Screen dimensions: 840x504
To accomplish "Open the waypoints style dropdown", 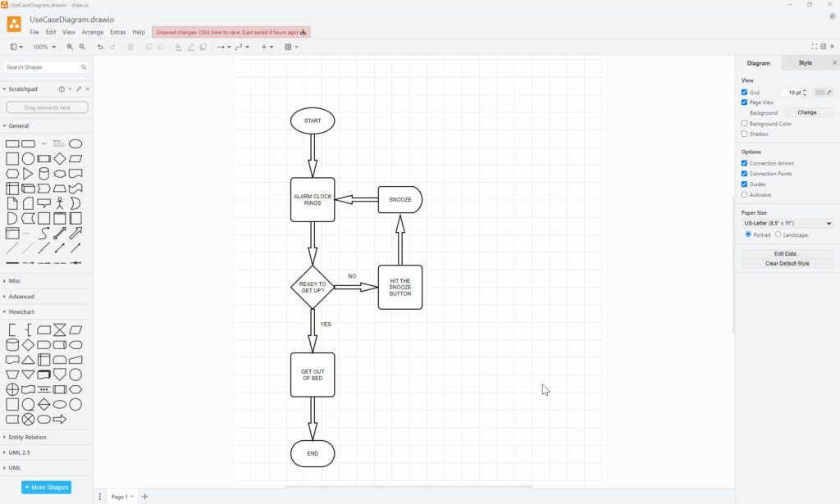I will pyautogui.click(x=242, y=47).
